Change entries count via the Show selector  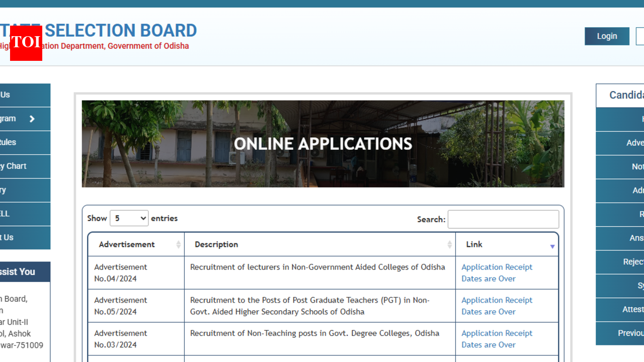click(129, 218)
